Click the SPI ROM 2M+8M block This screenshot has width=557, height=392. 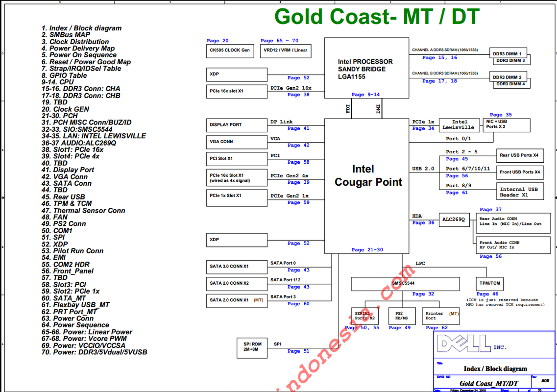252,348
